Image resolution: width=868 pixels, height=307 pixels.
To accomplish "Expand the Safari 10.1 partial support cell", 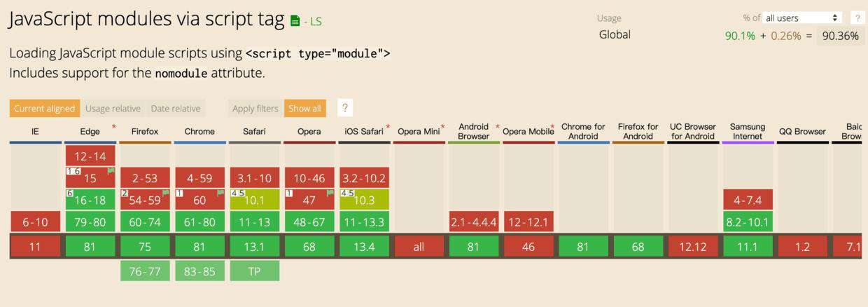I will pos(254,200).
